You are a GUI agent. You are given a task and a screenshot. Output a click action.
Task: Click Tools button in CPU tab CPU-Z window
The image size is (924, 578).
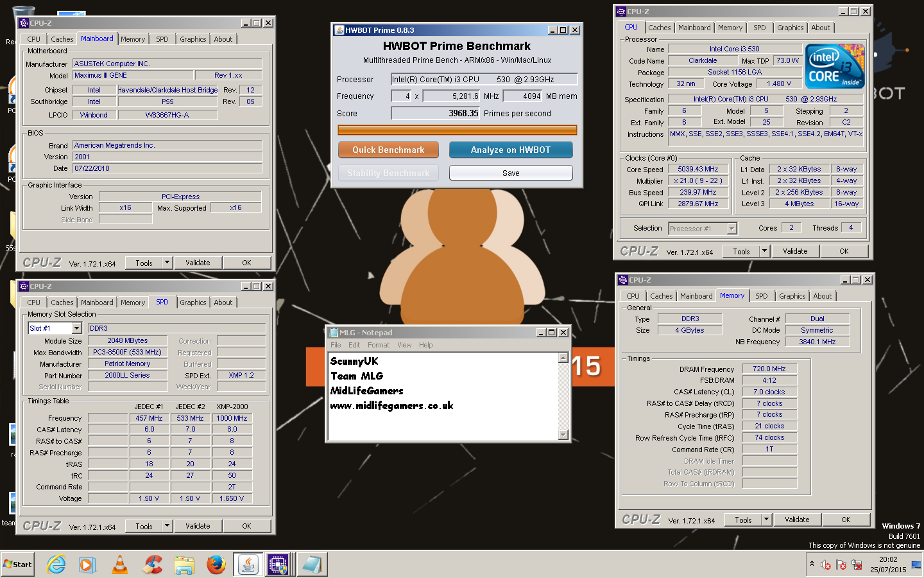[x=741, y=251]
